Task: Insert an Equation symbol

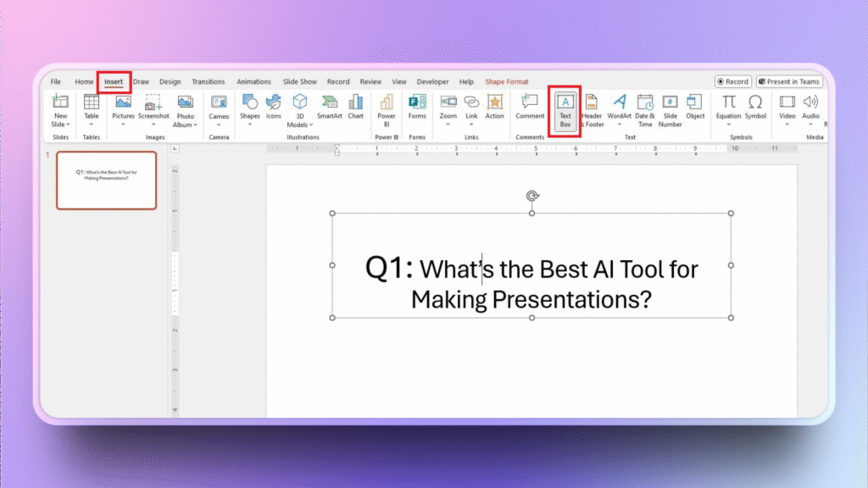Action: (728, 108)
